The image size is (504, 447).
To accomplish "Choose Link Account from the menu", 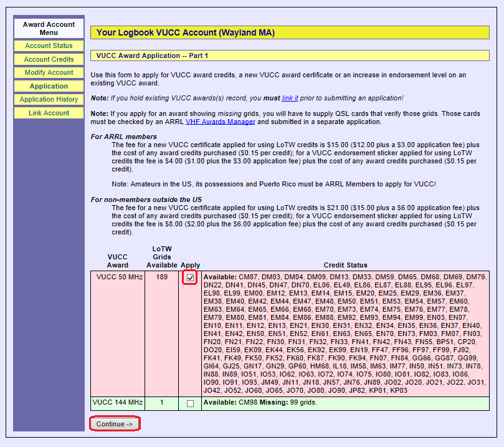I will (49, 113).
